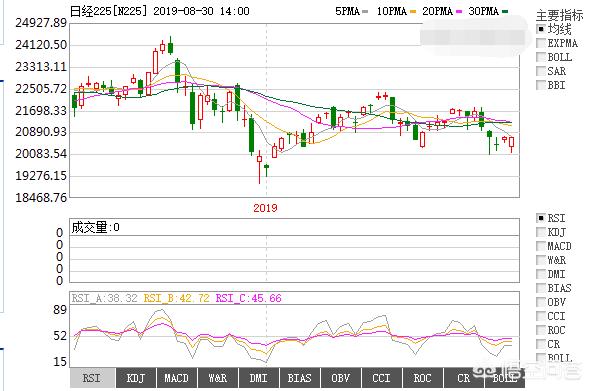Enable the BOLL main indicator overlay
This screenshot has height=391, width=593.
pos(541,57)
